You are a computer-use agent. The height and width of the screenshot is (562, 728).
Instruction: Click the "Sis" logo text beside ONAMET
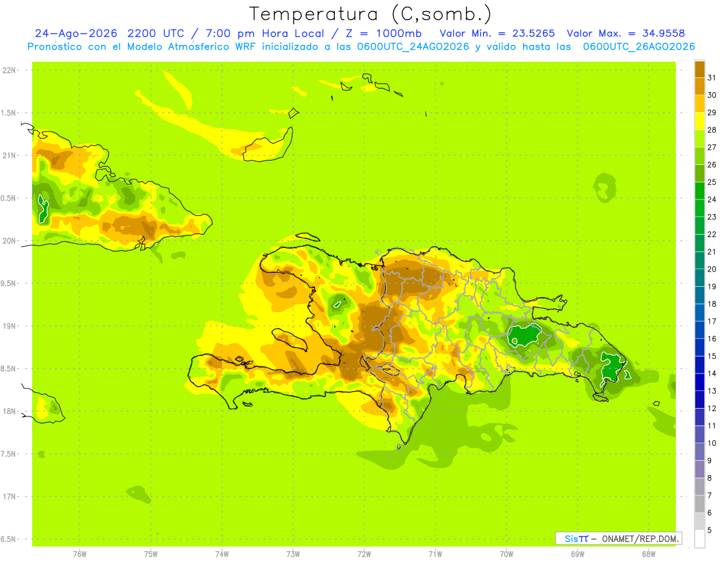[571, 538]
